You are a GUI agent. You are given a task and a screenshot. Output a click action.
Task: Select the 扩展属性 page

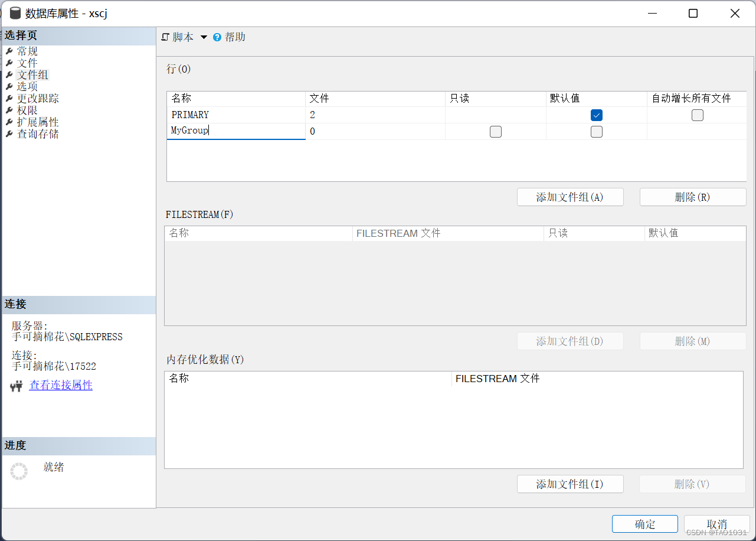pyautogui.click(x=38, y=122)
